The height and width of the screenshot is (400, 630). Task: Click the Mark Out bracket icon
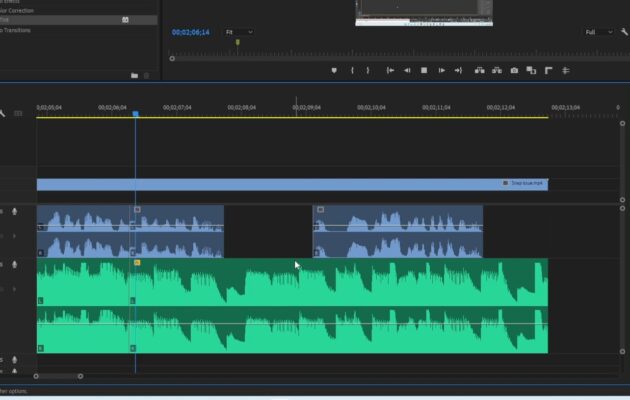point(368,70)
